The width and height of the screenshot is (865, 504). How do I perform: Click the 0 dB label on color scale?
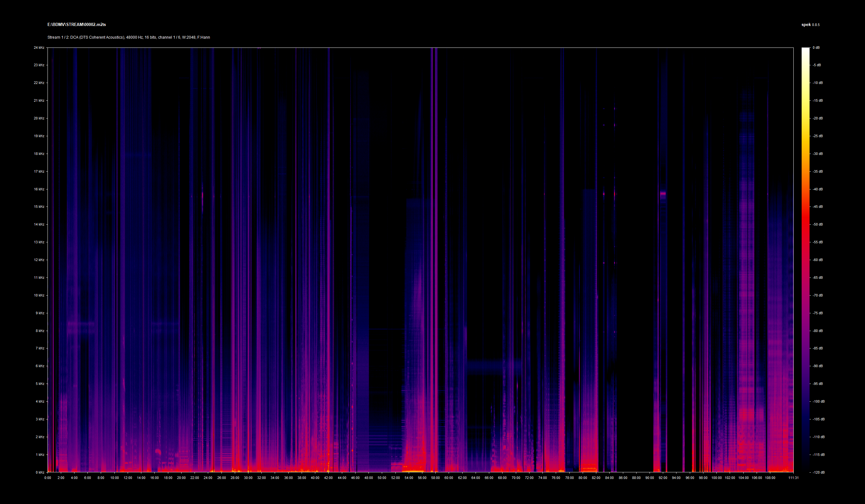tap(816, 48)
